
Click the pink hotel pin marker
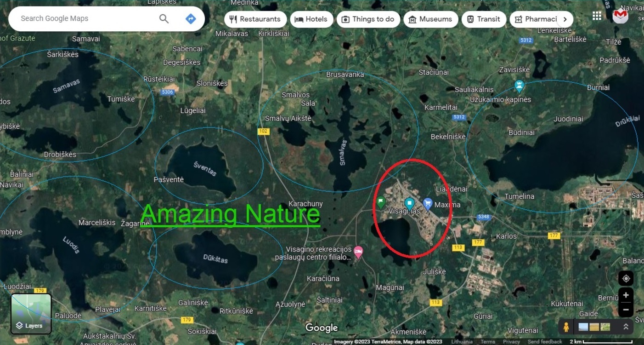click(358, 252)
